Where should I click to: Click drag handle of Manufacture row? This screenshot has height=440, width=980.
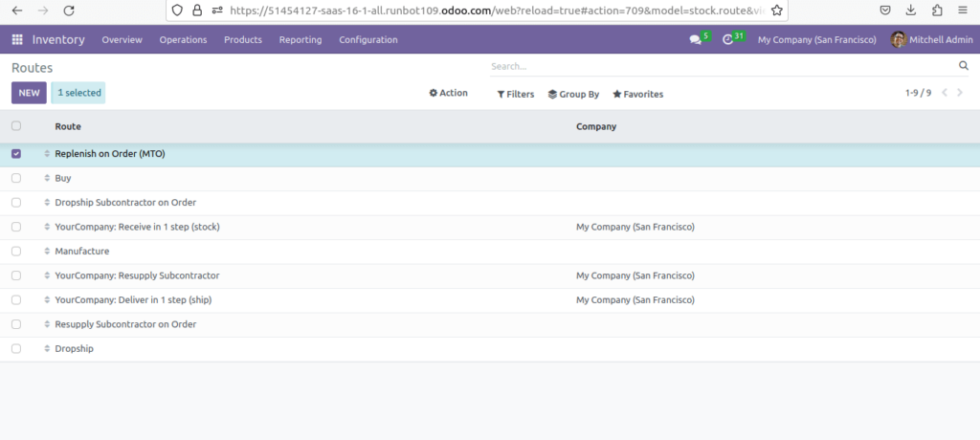[x=47, y=252]
